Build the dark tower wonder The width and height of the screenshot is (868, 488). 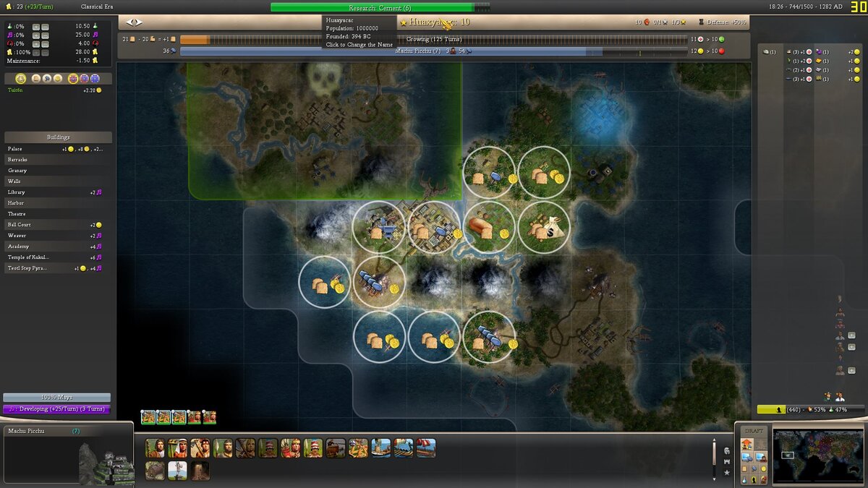tap(200, 471)
